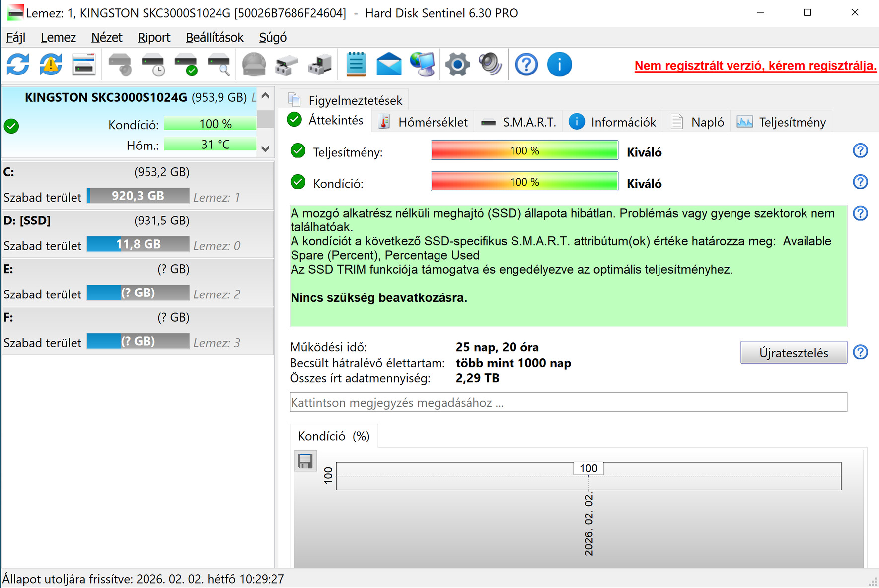Click the speaker sound icon

point(490,65)
